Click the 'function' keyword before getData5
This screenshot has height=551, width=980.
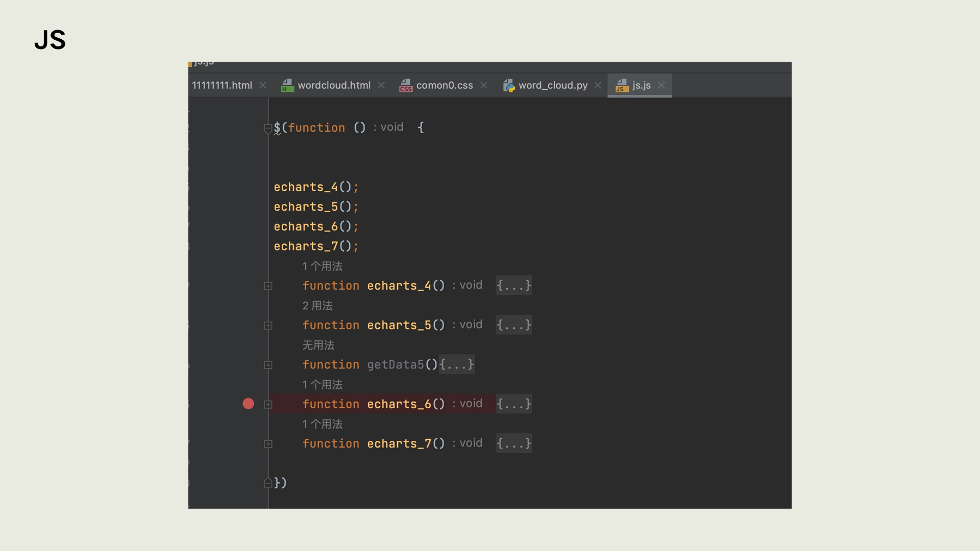point(331,365)
